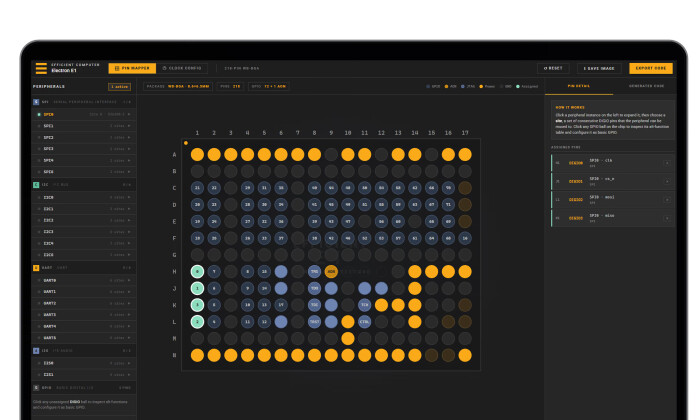Click the I2S group blue icon
The height and width of the screenshot is (420, 700).
[36, 351]
